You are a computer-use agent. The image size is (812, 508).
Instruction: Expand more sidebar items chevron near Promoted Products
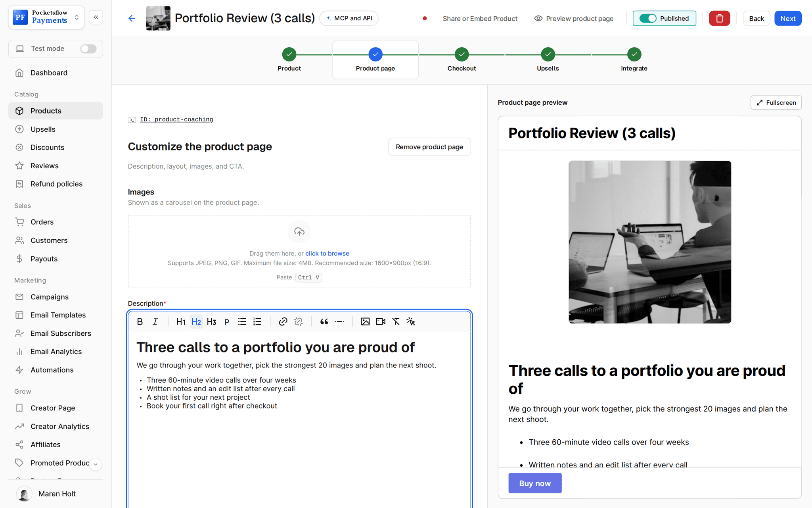tap(96, 464)
